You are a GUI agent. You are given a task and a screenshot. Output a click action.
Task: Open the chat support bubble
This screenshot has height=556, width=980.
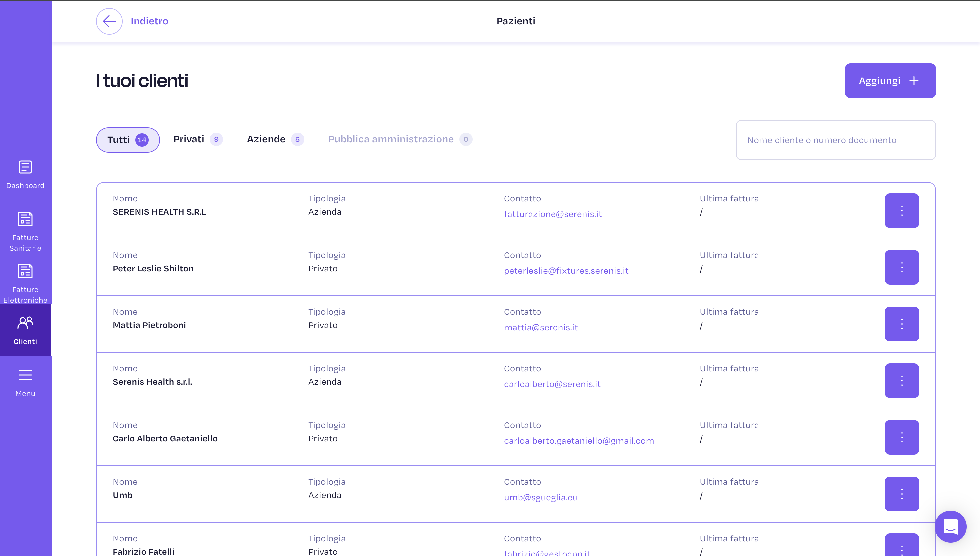(950, 527)
